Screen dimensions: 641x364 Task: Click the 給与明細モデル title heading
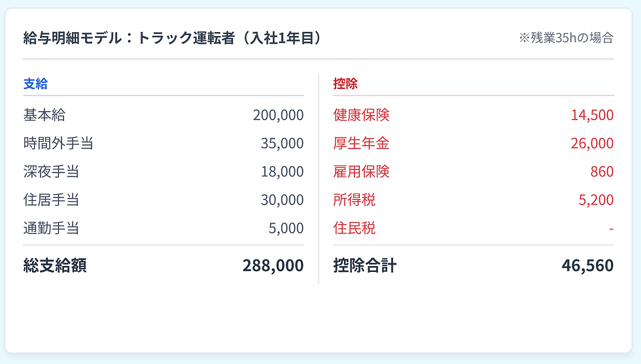pyautogui.click(x=173, y=38)
